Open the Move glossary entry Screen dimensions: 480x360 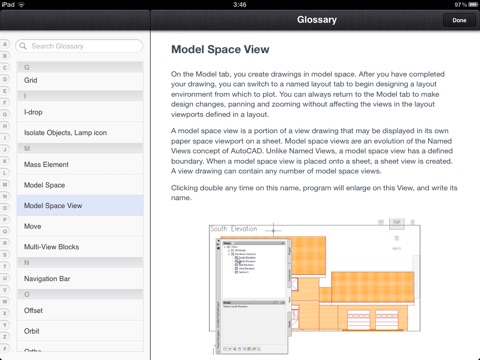click(x=80, y=226)
